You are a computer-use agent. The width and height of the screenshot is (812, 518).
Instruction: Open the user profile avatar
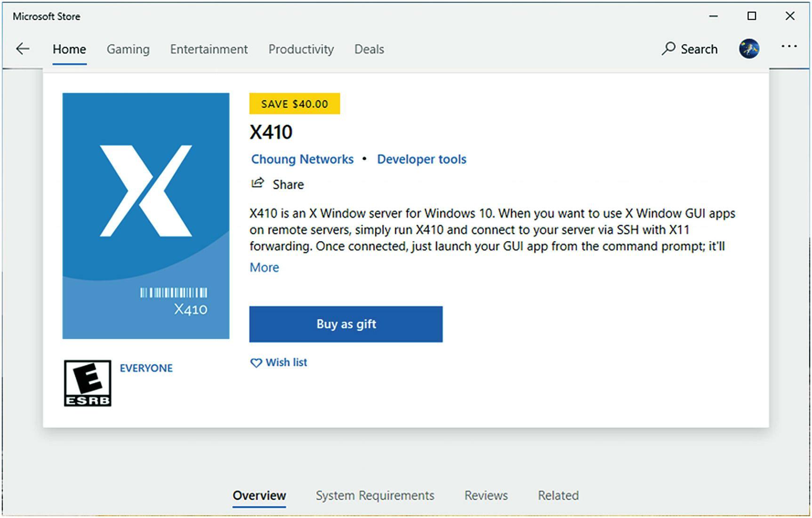click(749, 48)
